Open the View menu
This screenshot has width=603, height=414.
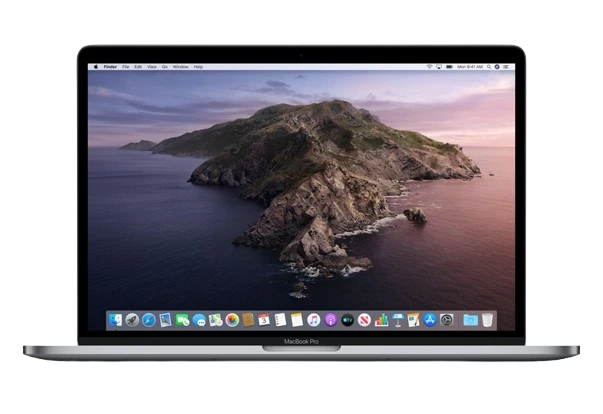152,67
